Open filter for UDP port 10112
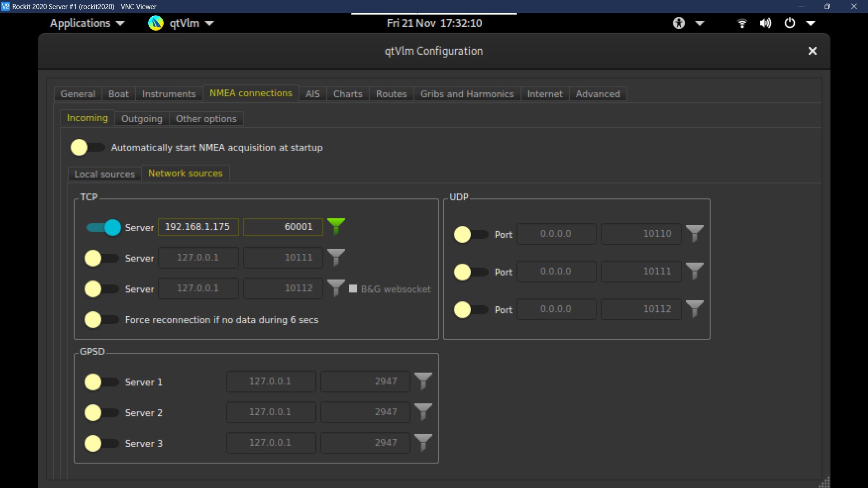Image resolution: width=868 pixels, height=488 pixels. (694, 308)
